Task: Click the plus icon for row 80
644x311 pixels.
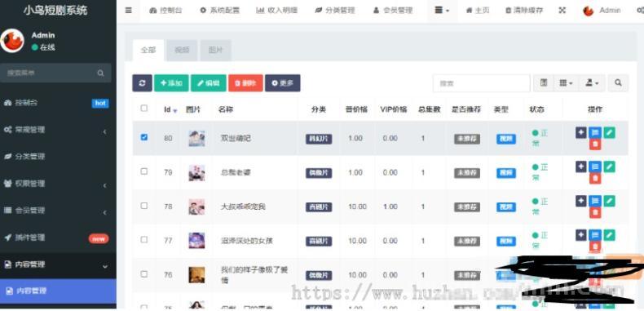Action: pyautogui.click(x=580, y=132)
